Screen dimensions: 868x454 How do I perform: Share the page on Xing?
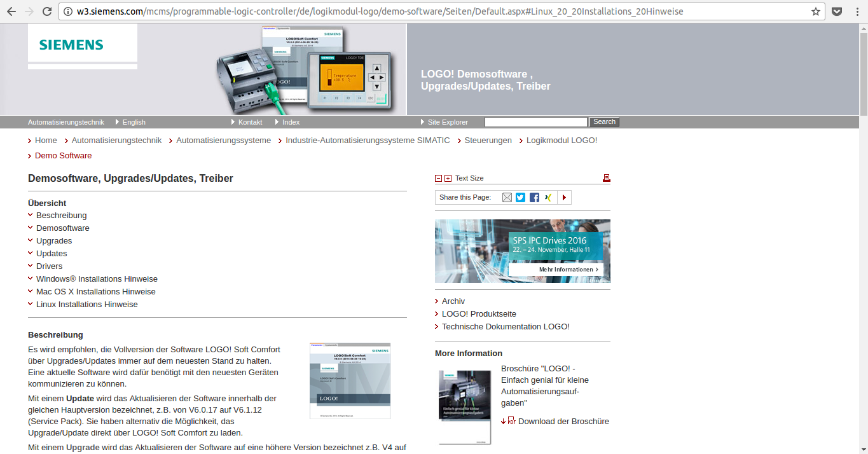(x=548, y=197)
